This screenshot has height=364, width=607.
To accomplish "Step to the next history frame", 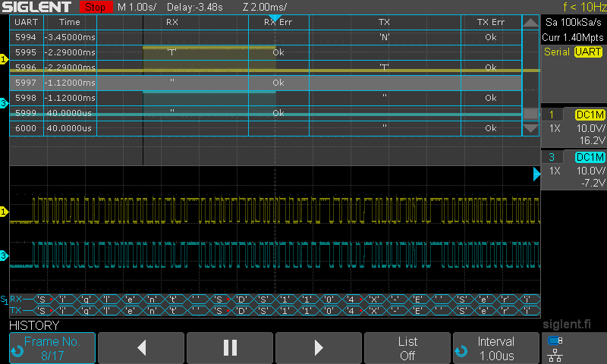I will click(319, 348).
